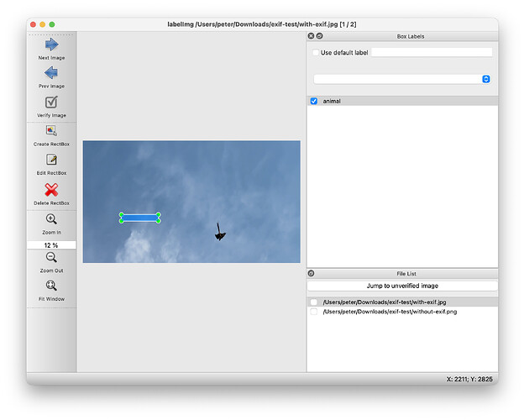
Task: Go back with Prev Image arrow
Action: pos(51,73)
